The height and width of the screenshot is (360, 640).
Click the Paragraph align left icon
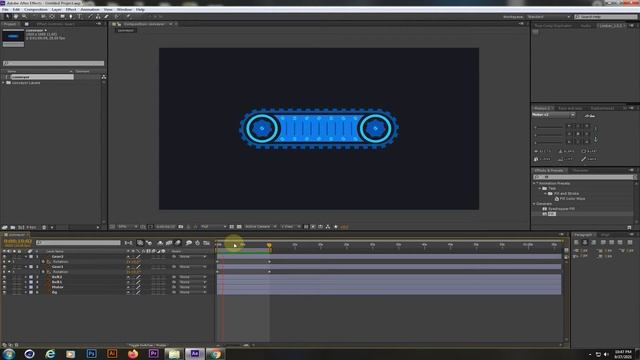[x=576, y=242]
